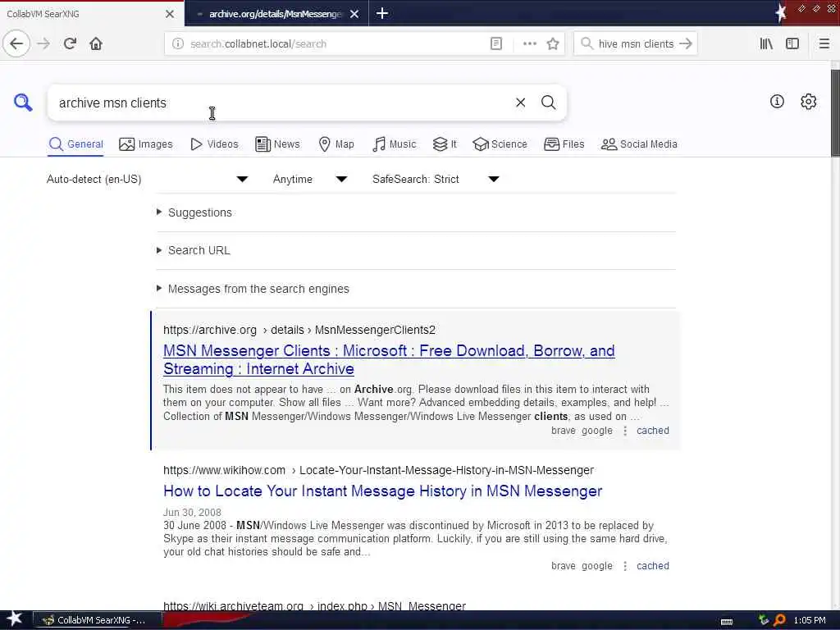This screenshot has width=840, height=630.
Task: Open MSN Messenger Clients Internet Archive link
Action: coord(389,359)
